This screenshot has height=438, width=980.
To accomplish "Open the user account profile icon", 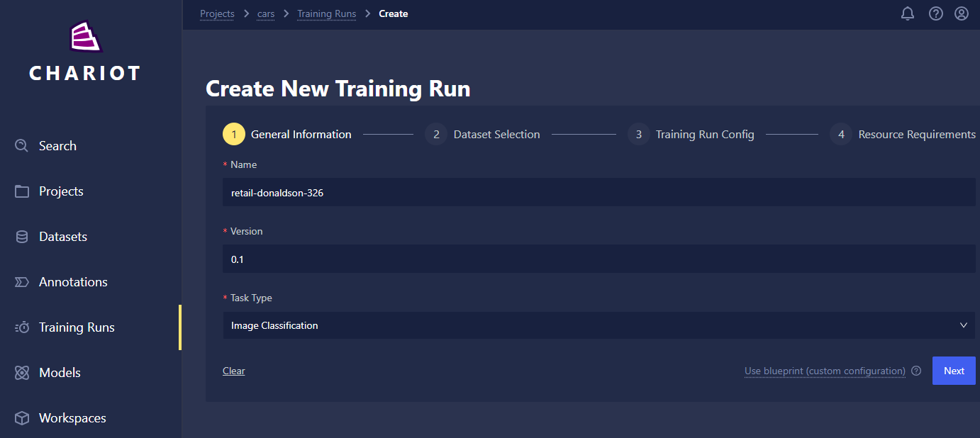I will [962, 13].
